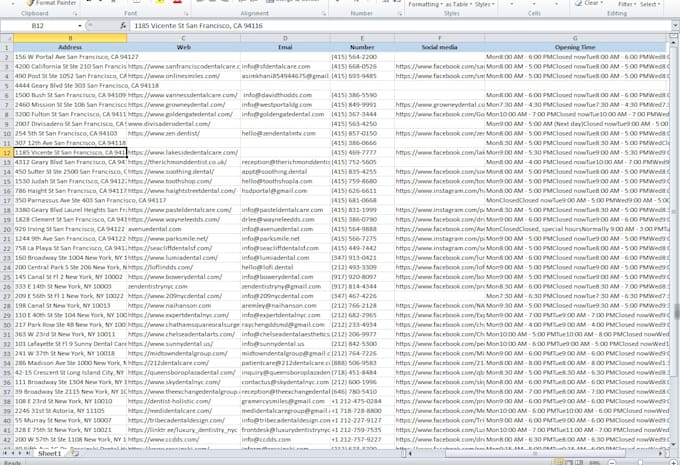Select cell hello@lofi.dental
The image size is (680, 465).
pos(285,268)
